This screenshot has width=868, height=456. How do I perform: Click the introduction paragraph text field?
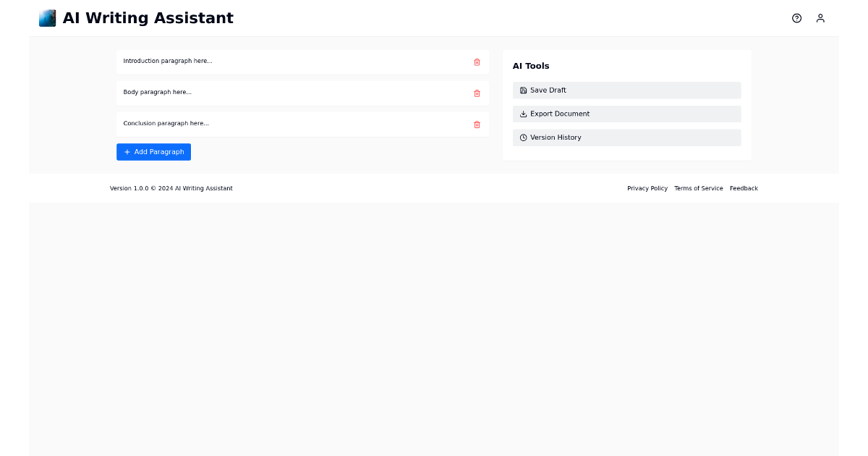click(x=289, y=62)
